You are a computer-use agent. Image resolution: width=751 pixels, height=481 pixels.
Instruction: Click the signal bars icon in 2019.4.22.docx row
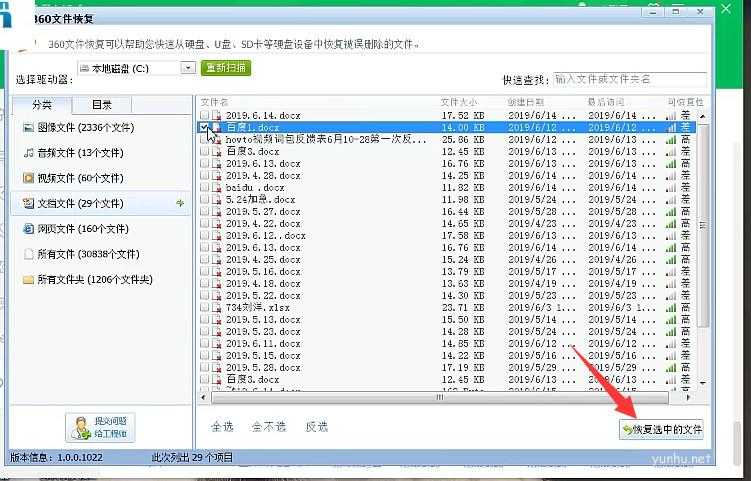coord(671,223)
